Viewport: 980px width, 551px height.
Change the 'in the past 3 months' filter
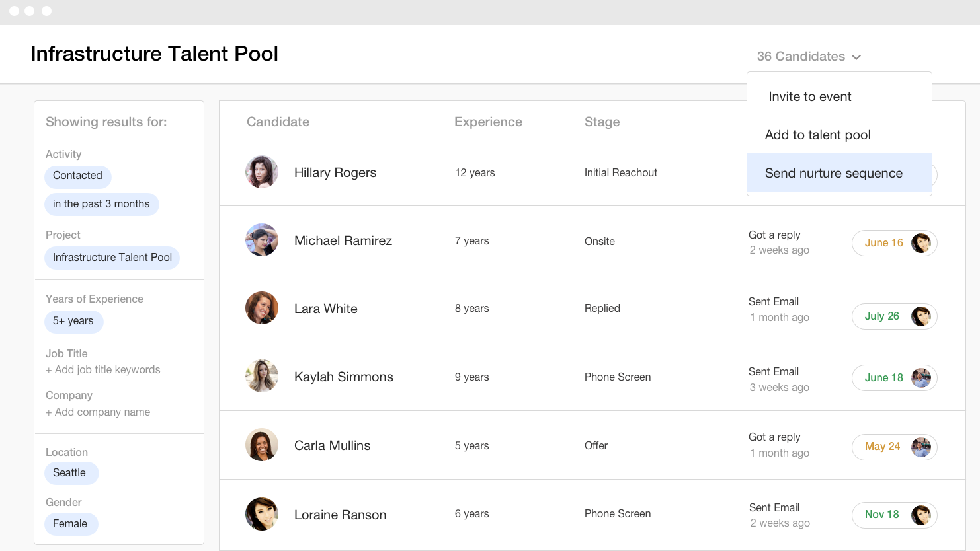click(101, 204)
